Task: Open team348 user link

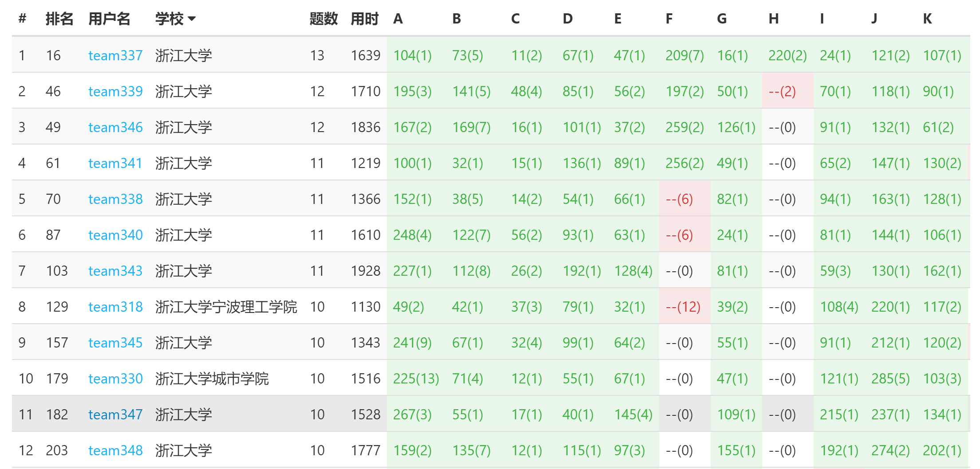Action: 115,450
